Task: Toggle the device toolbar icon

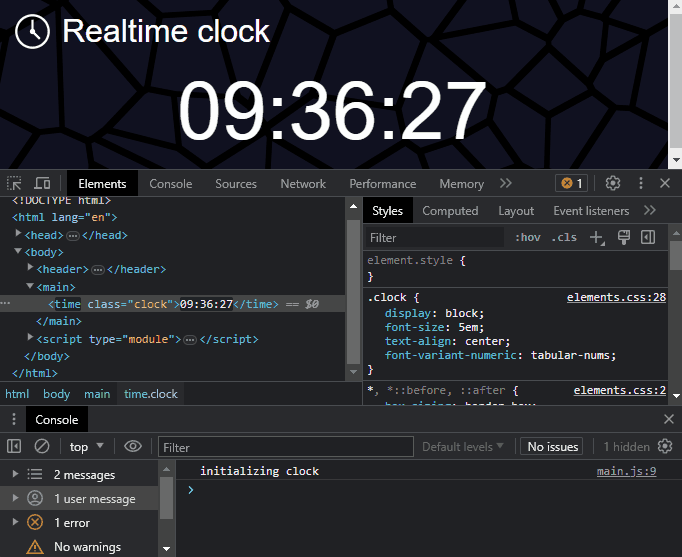Action: (42, 183)
